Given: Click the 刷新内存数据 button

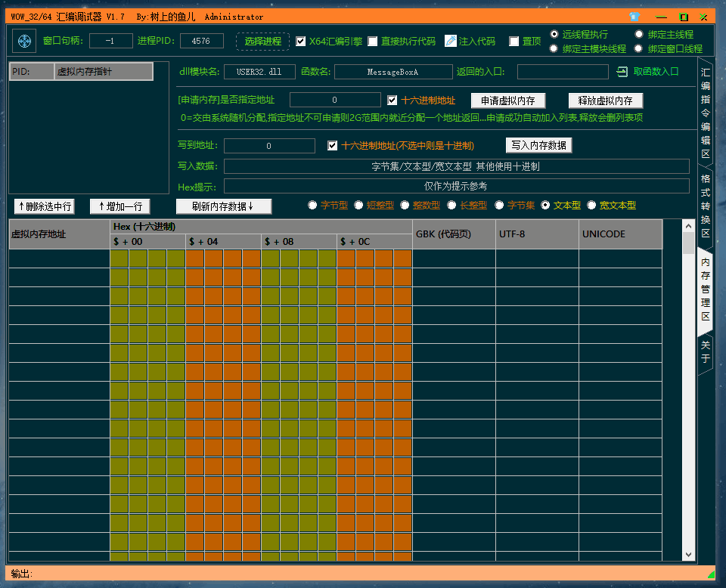Looking at the screenshot, I should pos(224,206).
